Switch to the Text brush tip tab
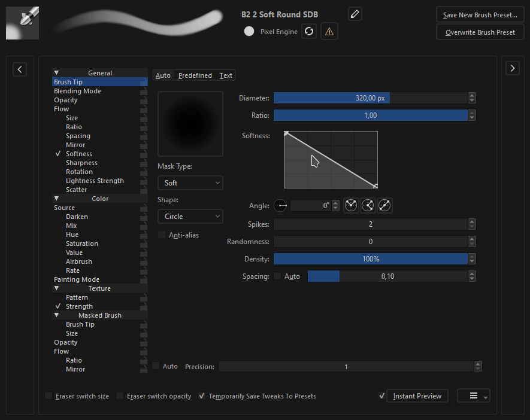 [x=226, y=75]
